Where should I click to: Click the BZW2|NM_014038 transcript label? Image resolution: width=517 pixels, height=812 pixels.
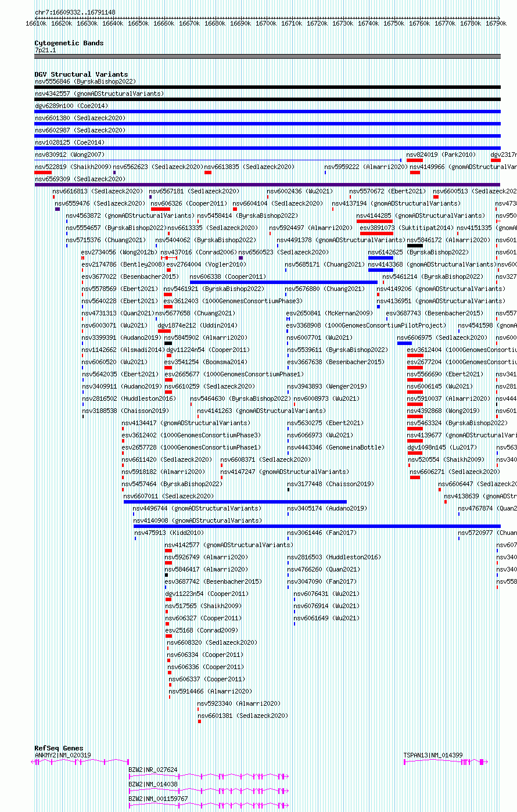pos(153,785)
